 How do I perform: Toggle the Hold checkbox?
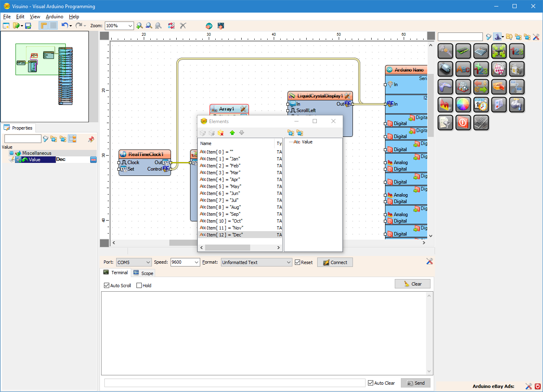(x=139, y=286)
